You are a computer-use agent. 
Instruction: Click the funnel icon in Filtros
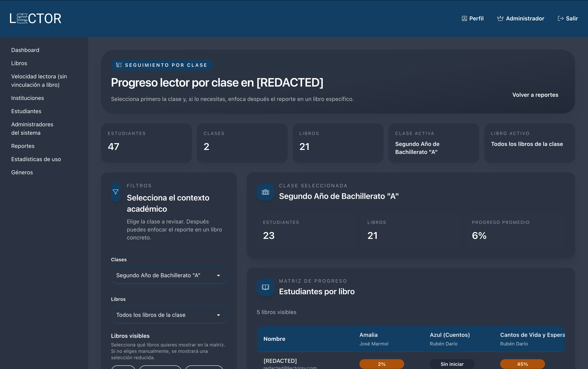[x=116, y=192]
